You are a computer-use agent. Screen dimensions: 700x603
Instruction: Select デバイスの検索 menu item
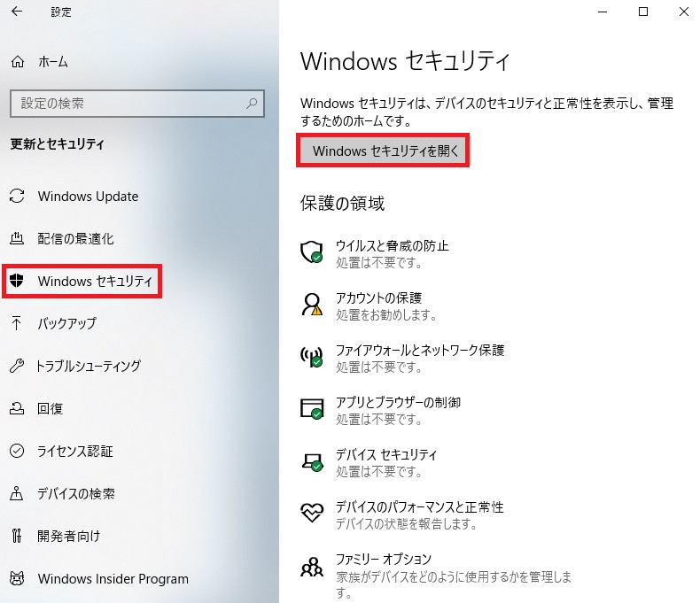click(x=76, y=493)
